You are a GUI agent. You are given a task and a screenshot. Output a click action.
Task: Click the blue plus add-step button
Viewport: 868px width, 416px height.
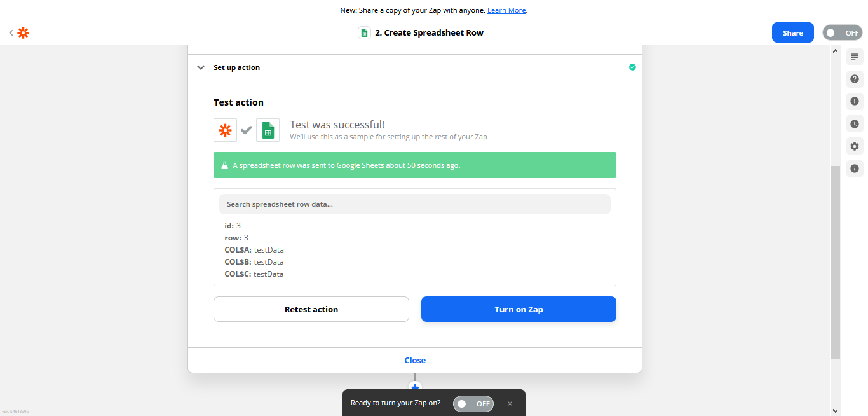[x=415, y=387]
